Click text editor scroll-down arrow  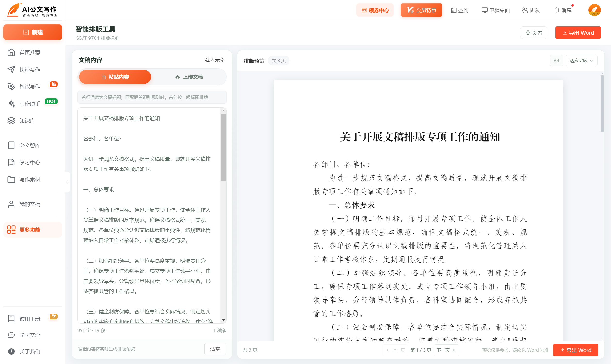click(223, 320)
